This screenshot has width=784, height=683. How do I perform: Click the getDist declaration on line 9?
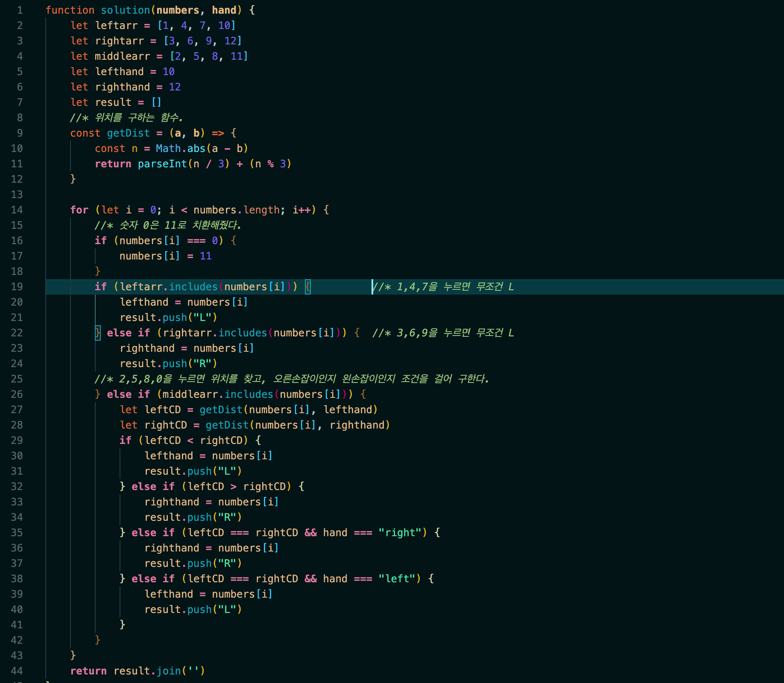coord(128,133)
